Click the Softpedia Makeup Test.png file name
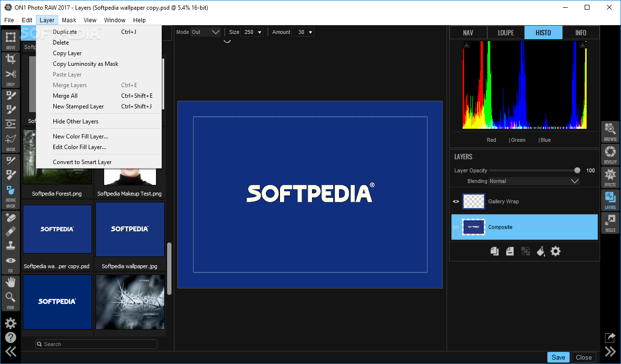 pos(129,194)
